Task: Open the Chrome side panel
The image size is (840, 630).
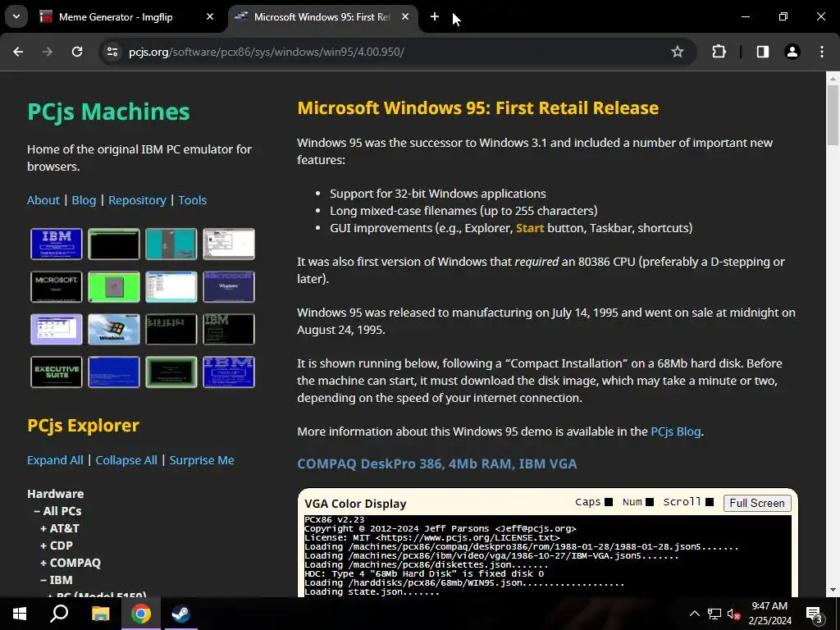Action: tap(762, 52)
